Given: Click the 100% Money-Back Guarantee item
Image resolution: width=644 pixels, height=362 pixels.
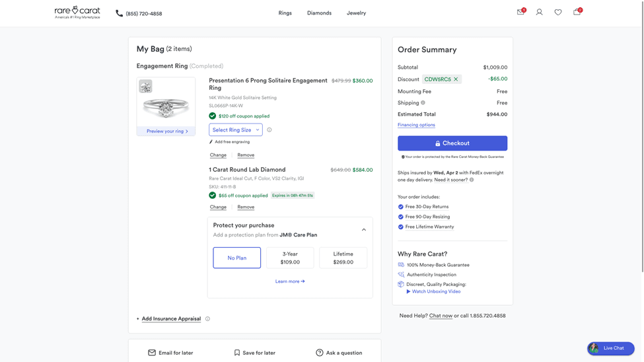Looking at the screenshot, I should point(438,265).
